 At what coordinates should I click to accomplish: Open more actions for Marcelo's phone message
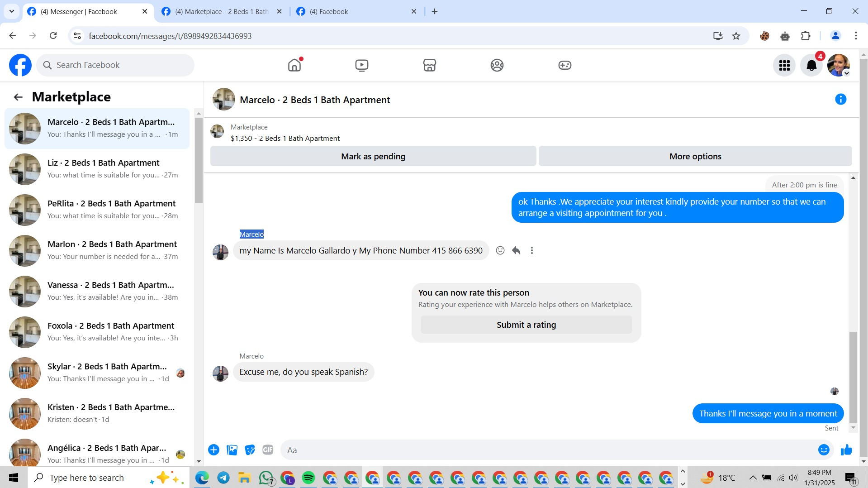[532, 250]
